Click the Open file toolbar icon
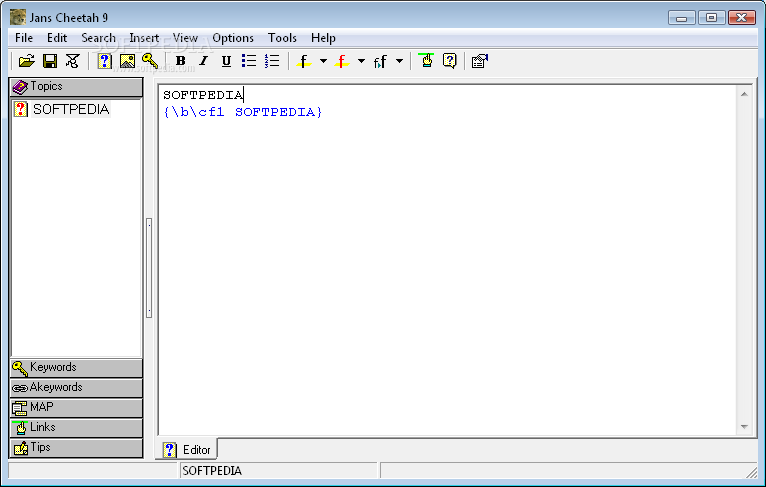Viewport: 766px width, 487px height. click(x=27, y=61)
